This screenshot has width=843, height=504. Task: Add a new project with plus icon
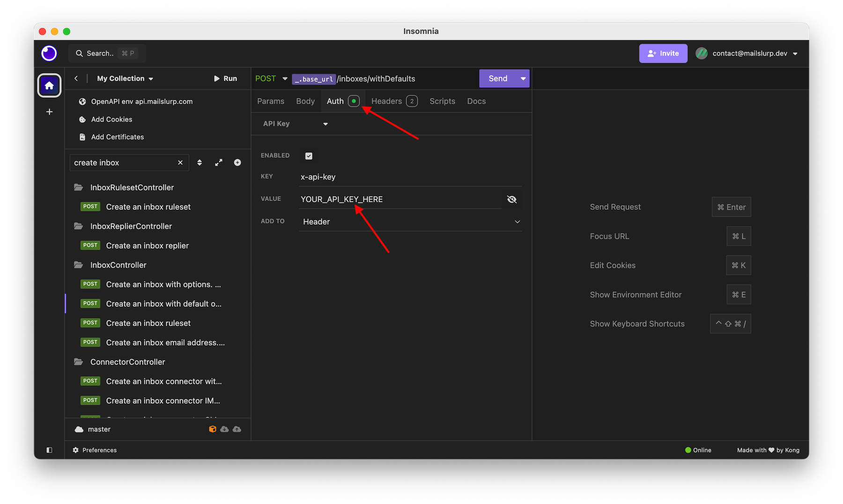tap(49, 112)
